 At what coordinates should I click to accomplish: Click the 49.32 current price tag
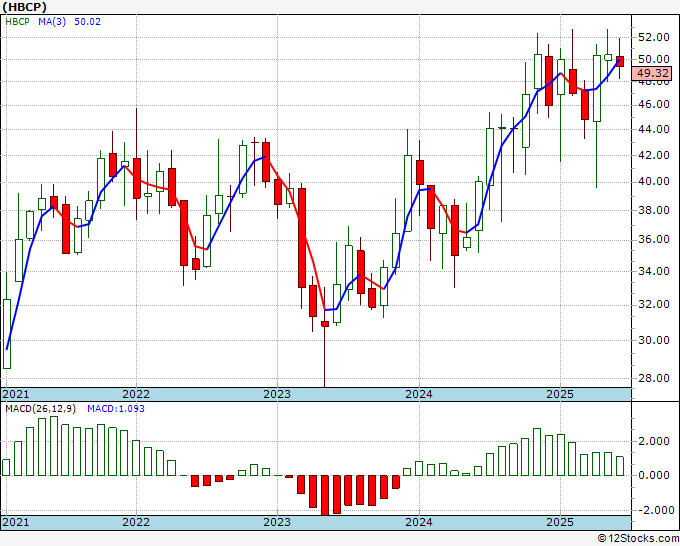651,73
